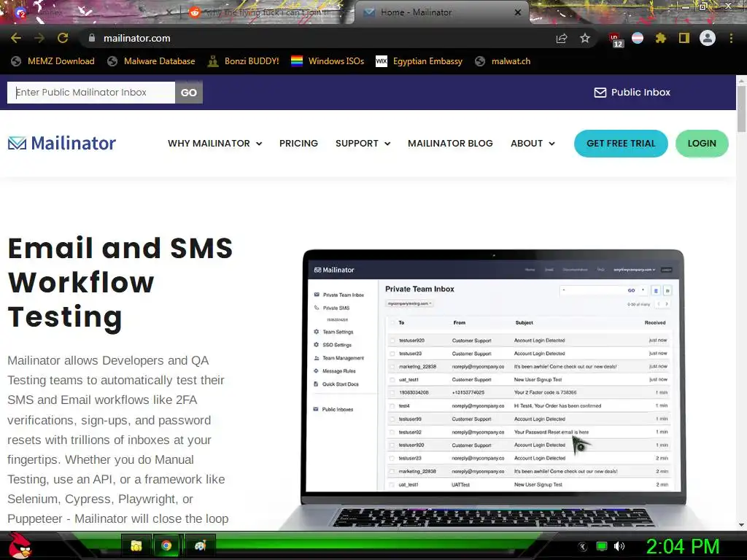This screenshot has height=560, width=747.
Task: Click the 2:04 PM taskbar clock
Action: [x=682, y=547]
